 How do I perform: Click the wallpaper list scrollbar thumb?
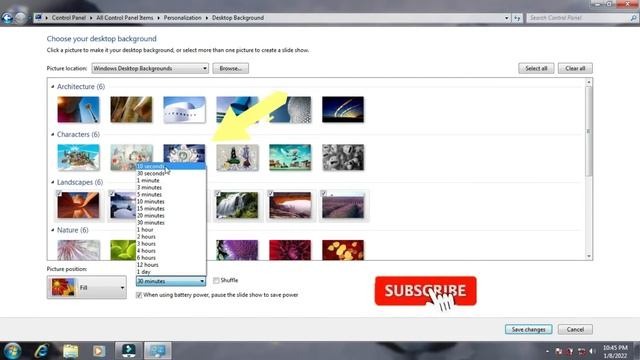coord(589,131)
